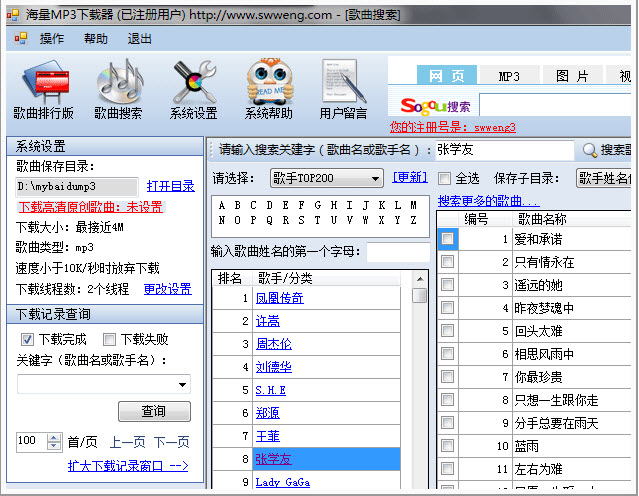The height and width of the screenshot is (496, 639).
Task: Click the 查询 button
Action: 154,411
